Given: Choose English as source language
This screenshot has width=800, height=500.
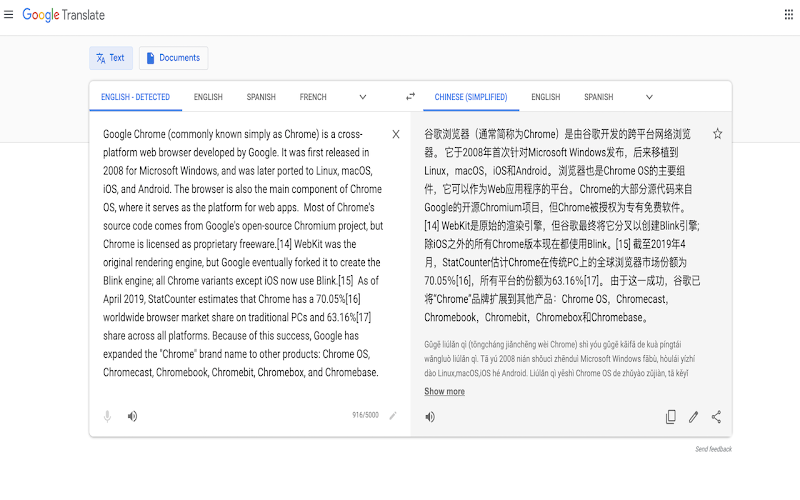Looking at the screenshot, I should point(208,97).
